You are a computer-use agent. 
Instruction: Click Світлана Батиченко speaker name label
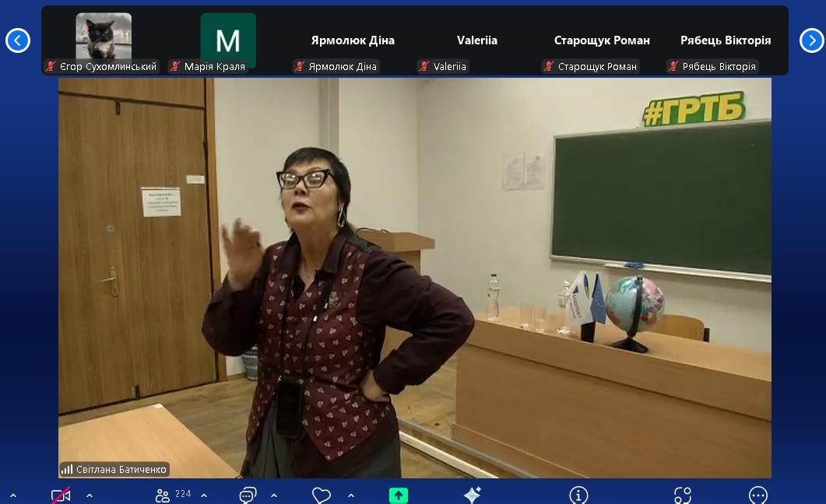[x=121, y=469]
